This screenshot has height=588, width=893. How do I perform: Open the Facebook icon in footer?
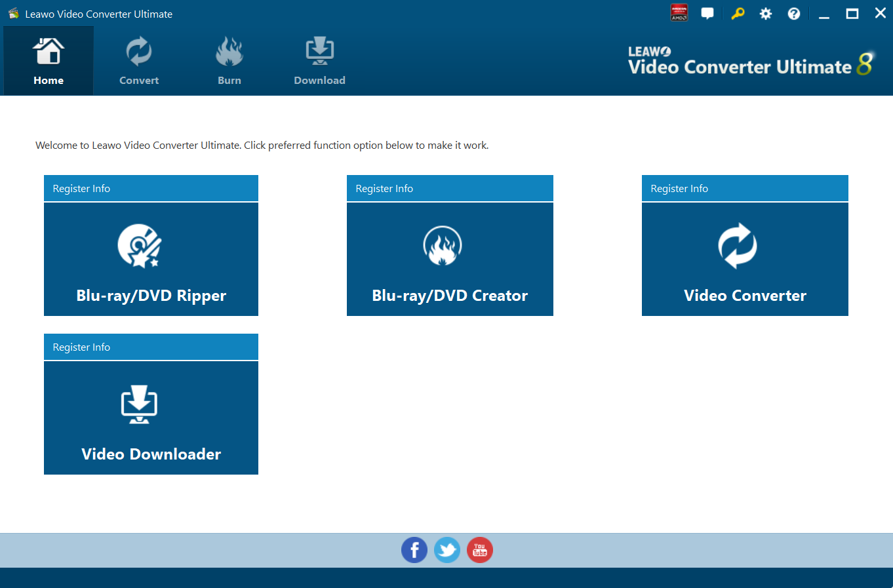point(414,550)
